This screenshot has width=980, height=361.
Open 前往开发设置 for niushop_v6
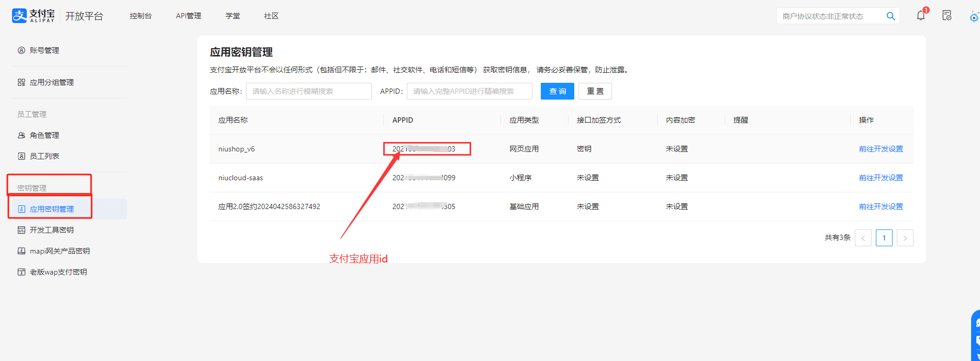point(881,149)
